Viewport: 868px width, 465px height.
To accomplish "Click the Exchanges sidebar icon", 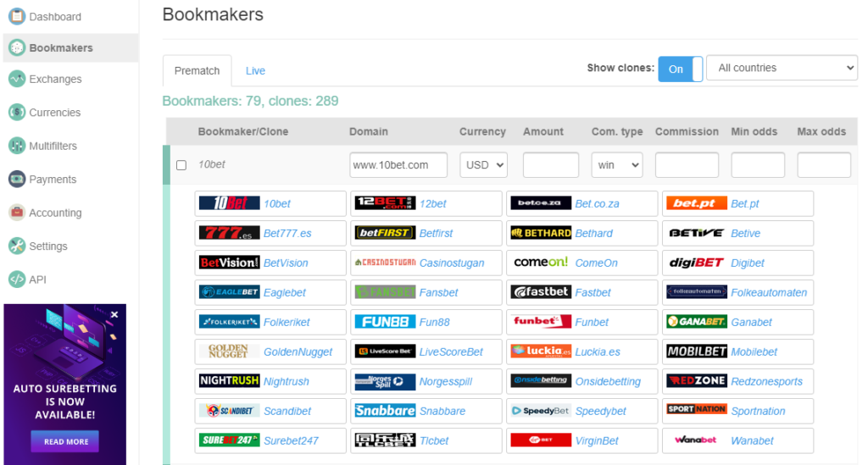I will click(17, 79).
